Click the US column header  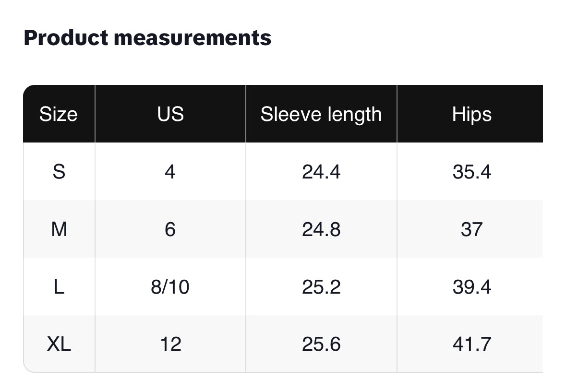coord(170,114)
